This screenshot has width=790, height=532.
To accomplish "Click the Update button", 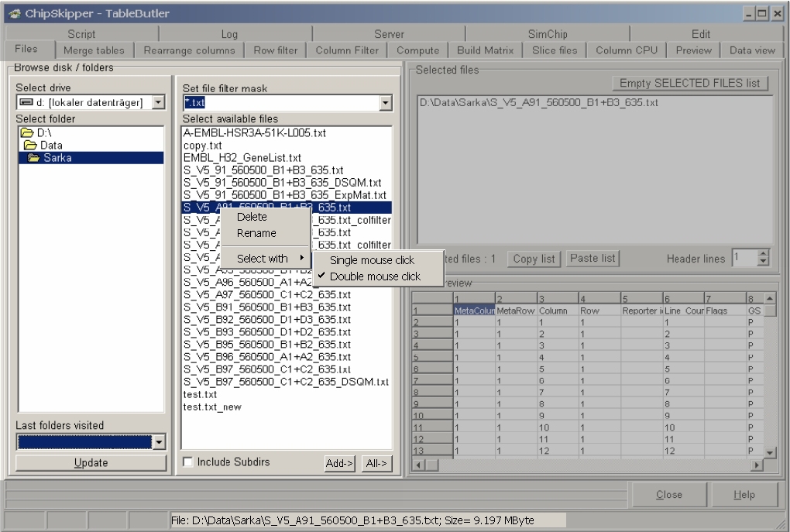I will click(91, 463).
